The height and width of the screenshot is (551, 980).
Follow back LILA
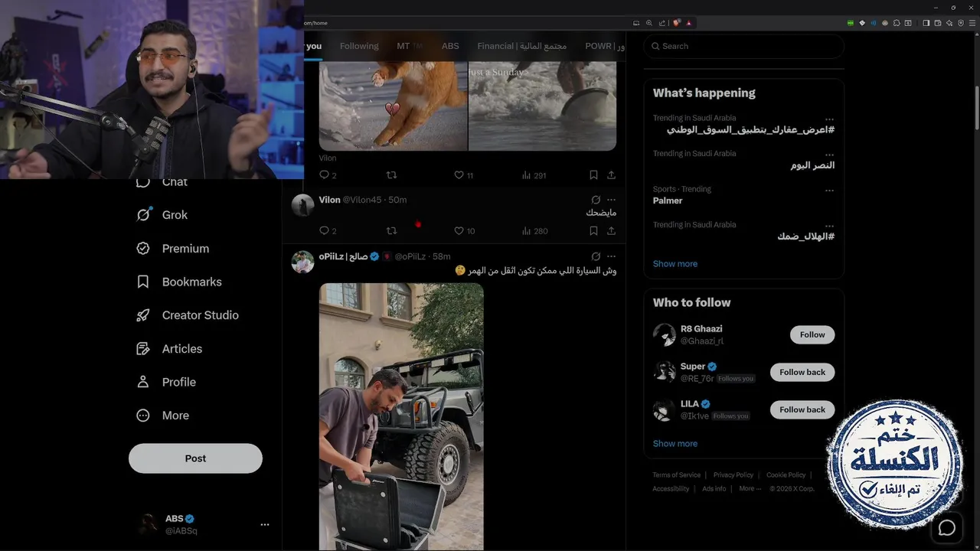[802, 409]
